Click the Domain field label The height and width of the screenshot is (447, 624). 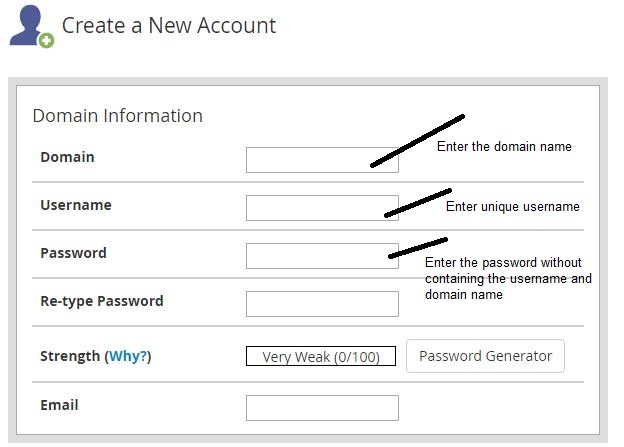(x=67, y=157)
